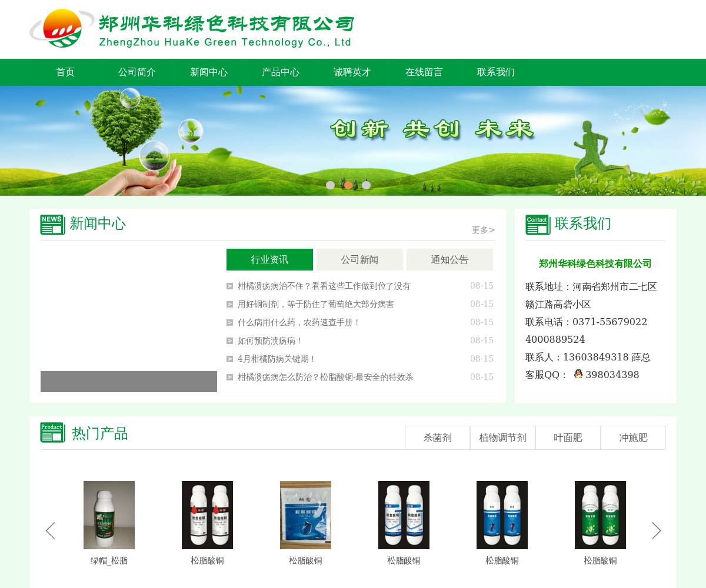Click the phone number 0371-55679022
The image size is (706, 588).
pos(610,322)
